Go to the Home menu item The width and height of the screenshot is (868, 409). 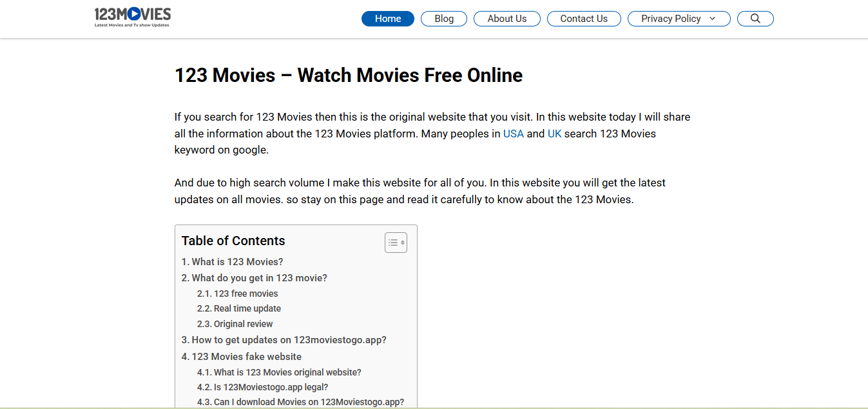coord(388,19)
